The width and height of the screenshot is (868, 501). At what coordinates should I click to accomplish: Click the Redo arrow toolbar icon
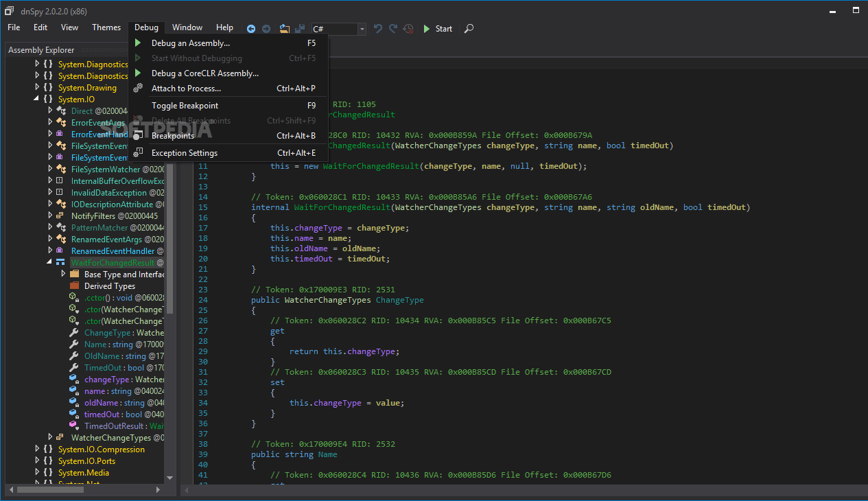pos(393,29)
